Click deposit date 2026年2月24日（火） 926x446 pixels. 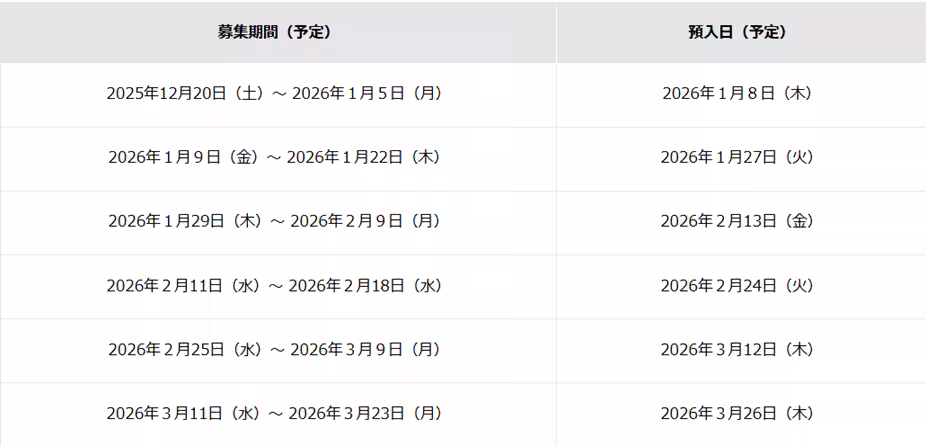(x=737, y=286)
